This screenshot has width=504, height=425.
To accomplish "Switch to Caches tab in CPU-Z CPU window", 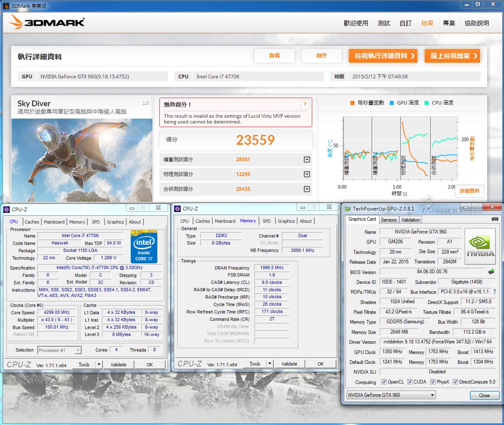I will (32, 222).
